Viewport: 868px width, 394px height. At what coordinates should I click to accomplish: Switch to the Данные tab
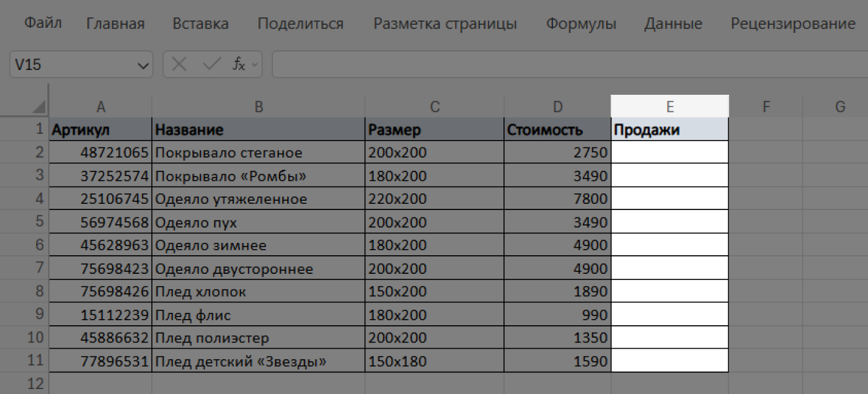tap(673, 22)
